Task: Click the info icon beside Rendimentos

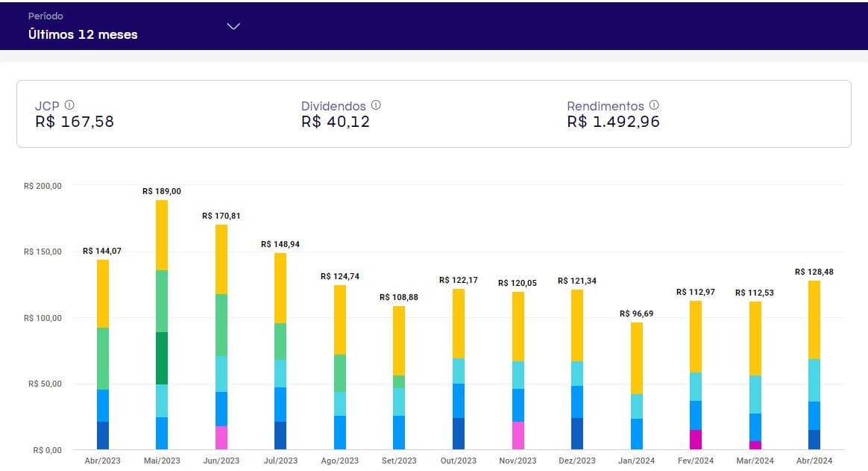Action: 654,106
